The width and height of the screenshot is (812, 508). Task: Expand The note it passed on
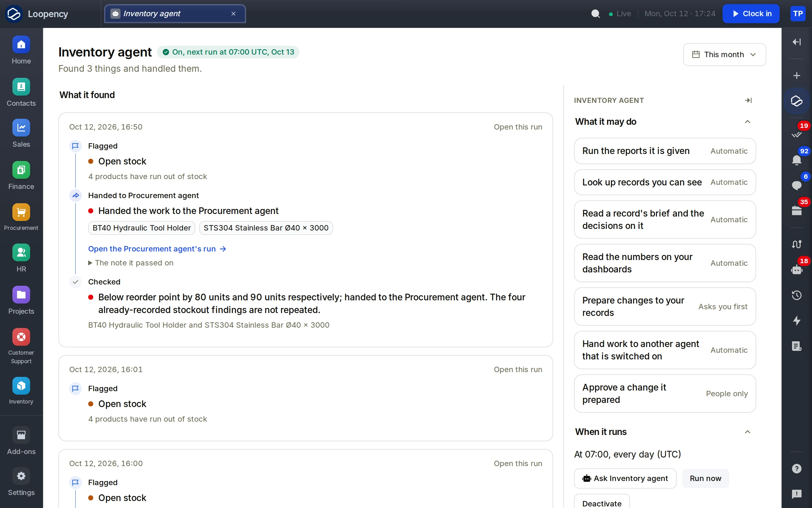click(x=131, y=263)
